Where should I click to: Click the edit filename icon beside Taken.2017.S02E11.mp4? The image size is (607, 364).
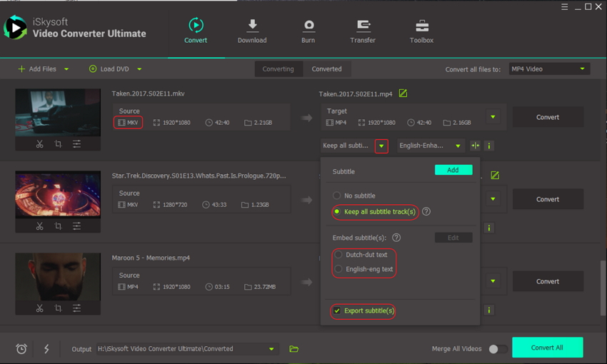tap(403, 93)
